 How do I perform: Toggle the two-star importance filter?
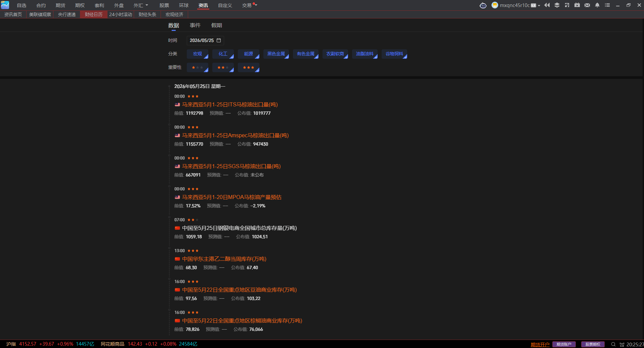click(x=223, y=68)
